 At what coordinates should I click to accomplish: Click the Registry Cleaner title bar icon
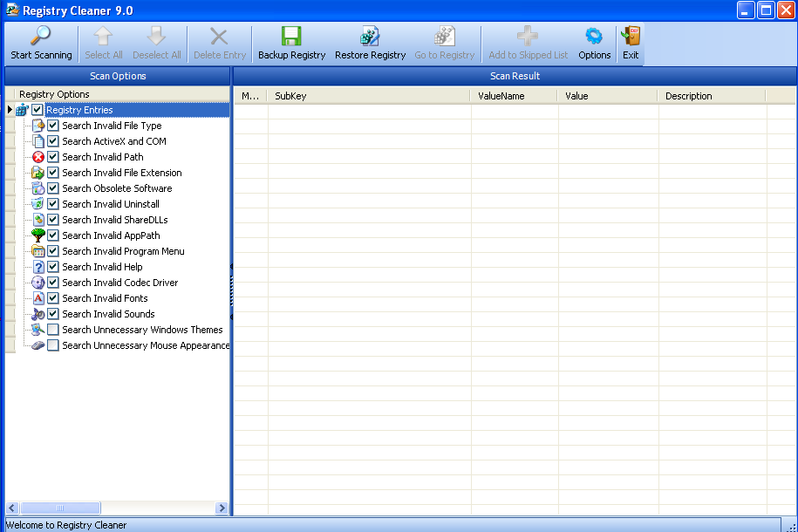point(12,10)
